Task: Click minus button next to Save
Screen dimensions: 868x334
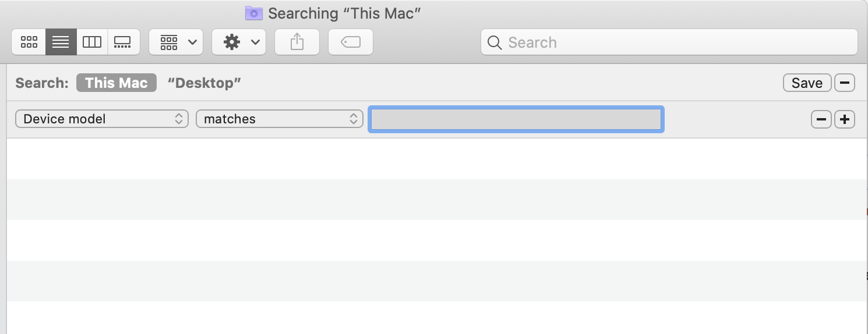Action: pyautogui.click(x=845, y=83)
